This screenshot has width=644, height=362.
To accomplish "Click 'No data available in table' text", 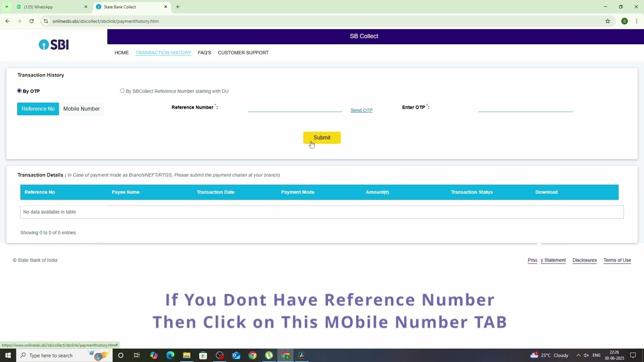I will tap(49, 212).
